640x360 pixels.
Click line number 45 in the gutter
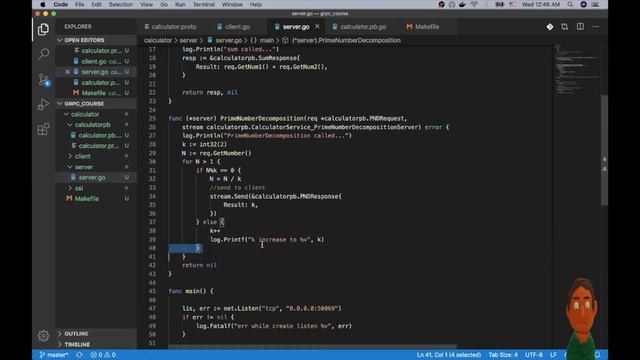152,291
